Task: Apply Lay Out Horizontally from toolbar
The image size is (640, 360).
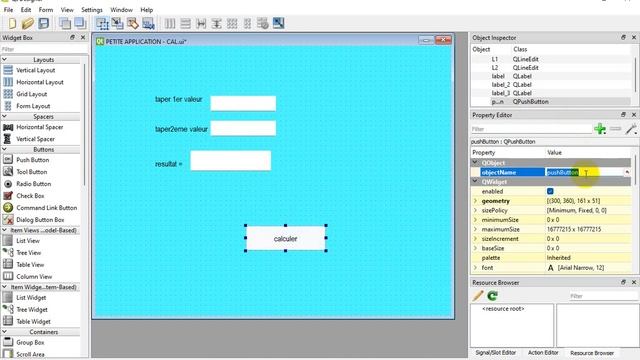Action: [x=170, y=23]
